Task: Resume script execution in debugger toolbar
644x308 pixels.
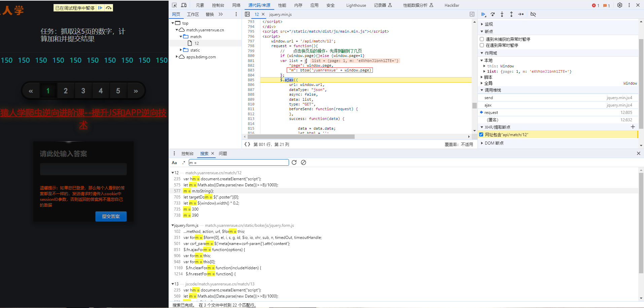Action: coord(483,14)
